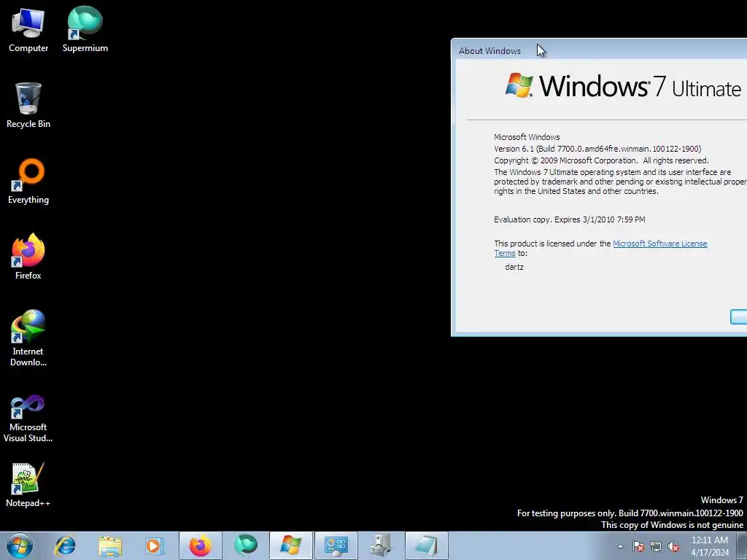Show hidden tray icons arrow
The image size is (747, 560).
[620, 546]
